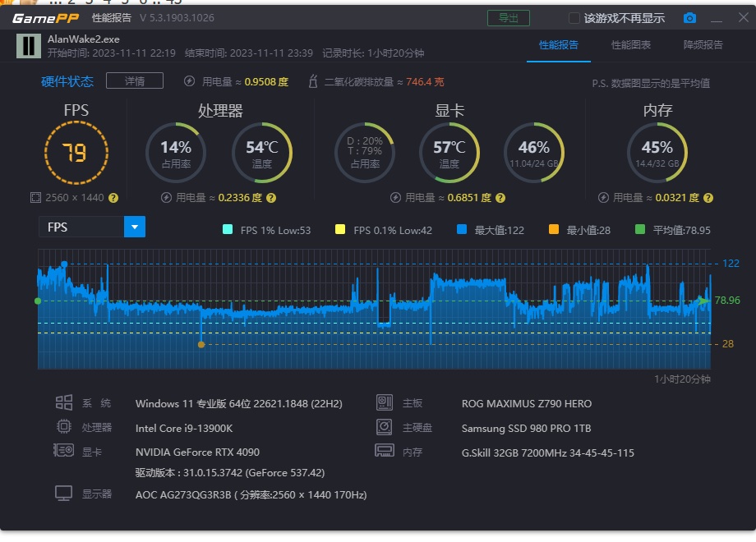This screenshot has height=542, width=756.
Task: Click the help icon beside 2560 x 1440
Action: (113, 198)
